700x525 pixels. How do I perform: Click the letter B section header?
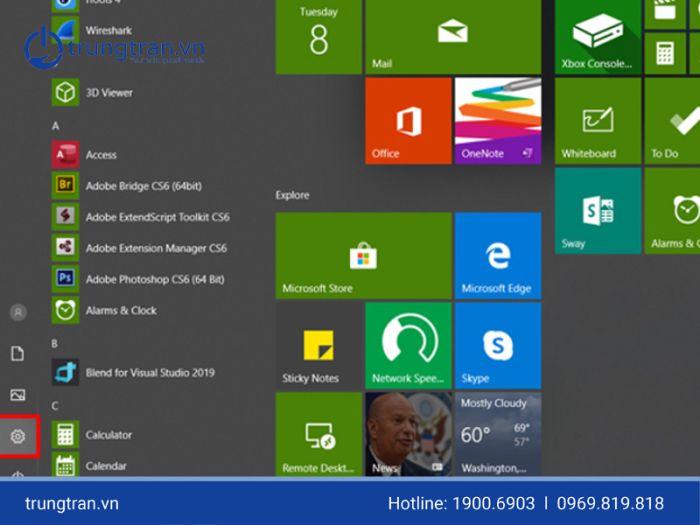tap(55, 343)
